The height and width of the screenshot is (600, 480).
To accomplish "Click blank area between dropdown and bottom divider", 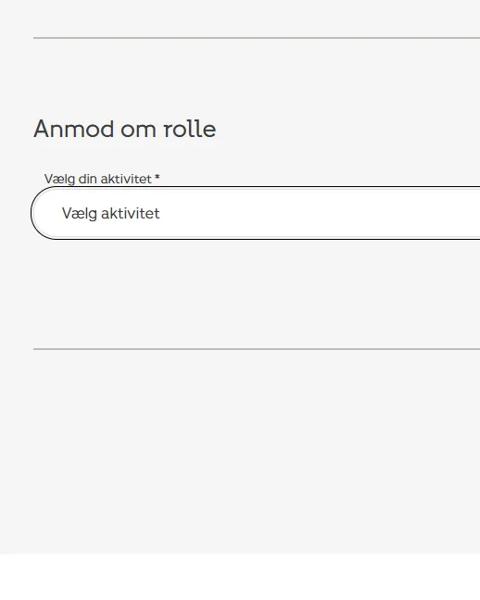I will point(240,294).
